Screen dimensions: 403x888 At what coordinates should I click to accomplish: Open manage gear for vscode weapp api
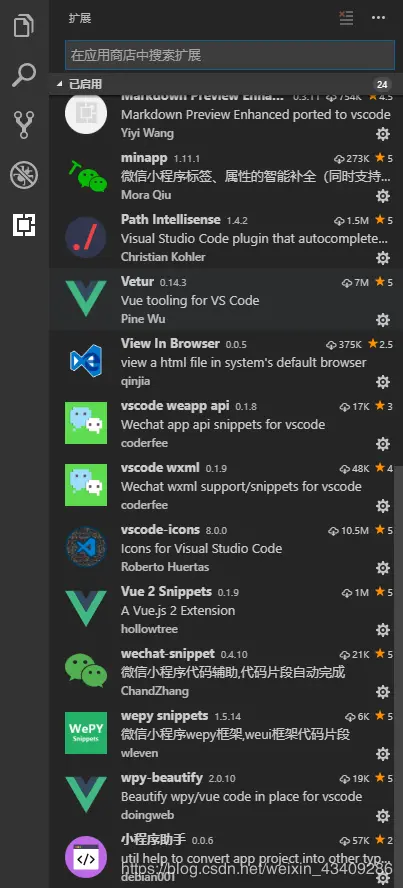pos(383,444)
